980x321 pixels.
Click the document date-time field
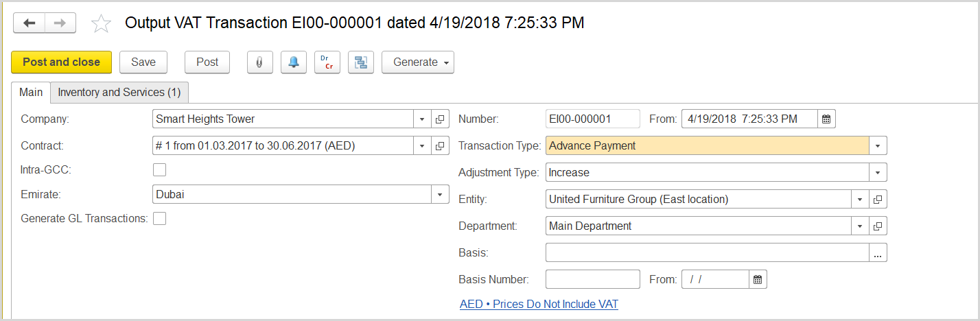[x=749, y=119]
